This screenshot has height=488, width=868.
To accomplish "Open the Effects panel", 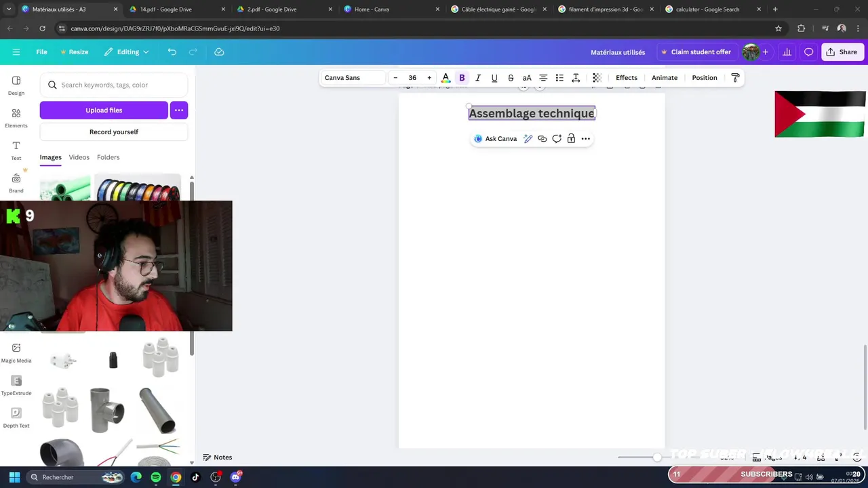I will [627, 78].
